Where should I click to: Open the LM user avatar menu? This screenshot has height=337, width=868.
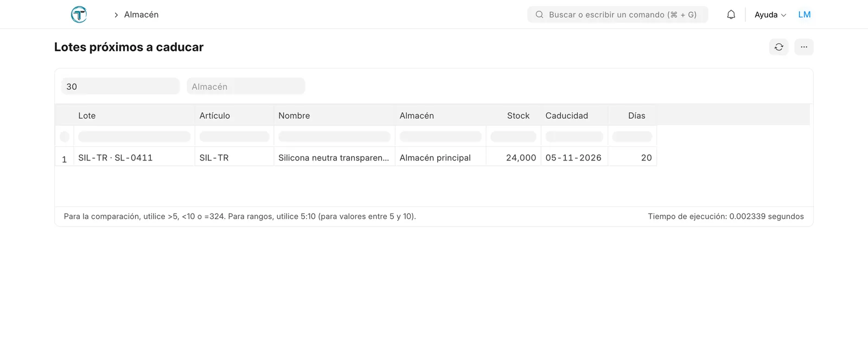(x=805, y=15)
